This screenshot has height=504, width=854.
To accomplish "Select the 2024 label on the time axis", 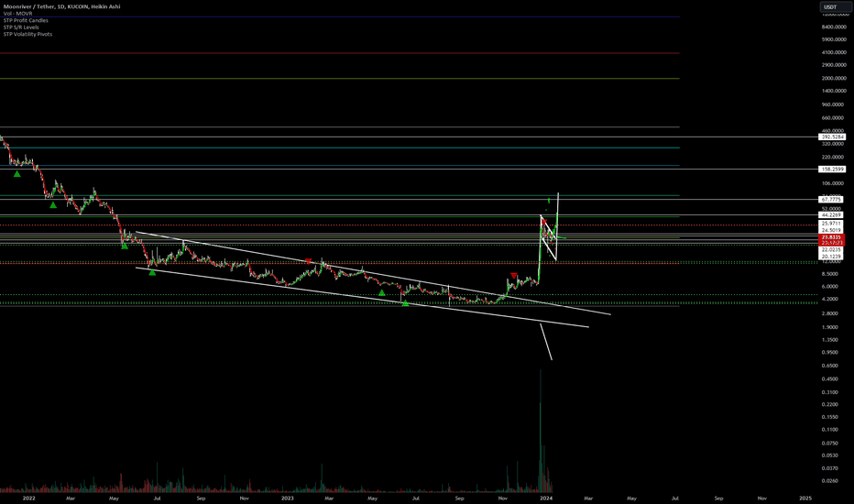I will tap(546, 498).
